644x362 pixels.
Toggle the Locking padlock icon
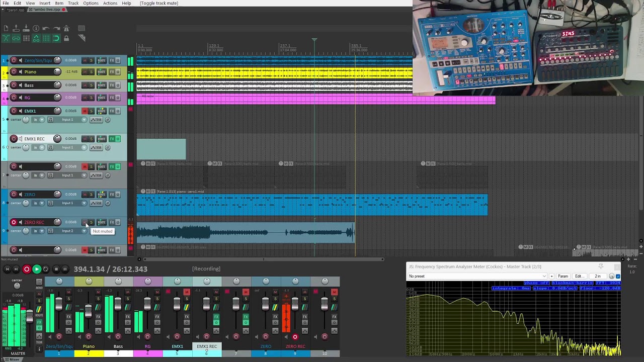(66, 38)
